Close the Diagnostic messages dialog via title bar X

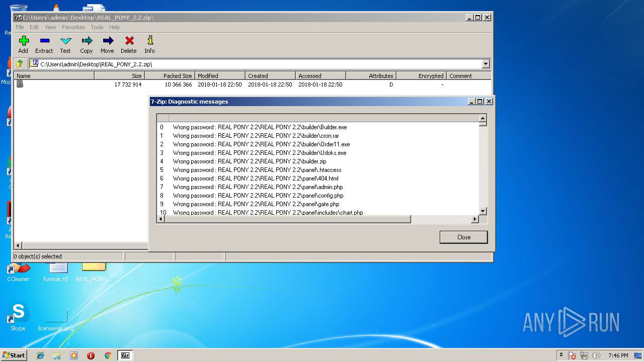pos(489,102)
